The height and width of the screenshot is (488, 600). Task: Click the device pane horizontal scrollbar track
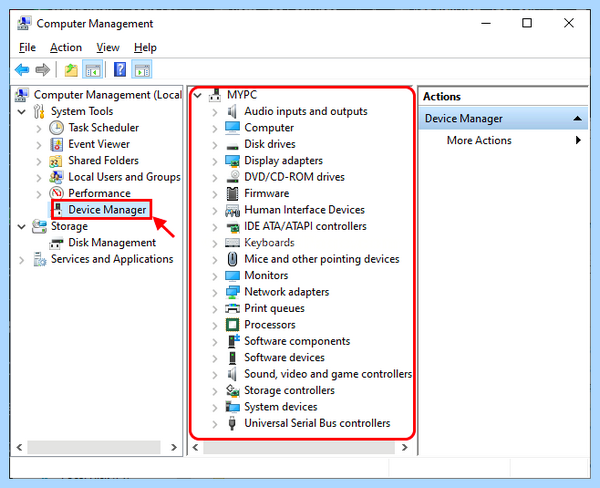299,447
